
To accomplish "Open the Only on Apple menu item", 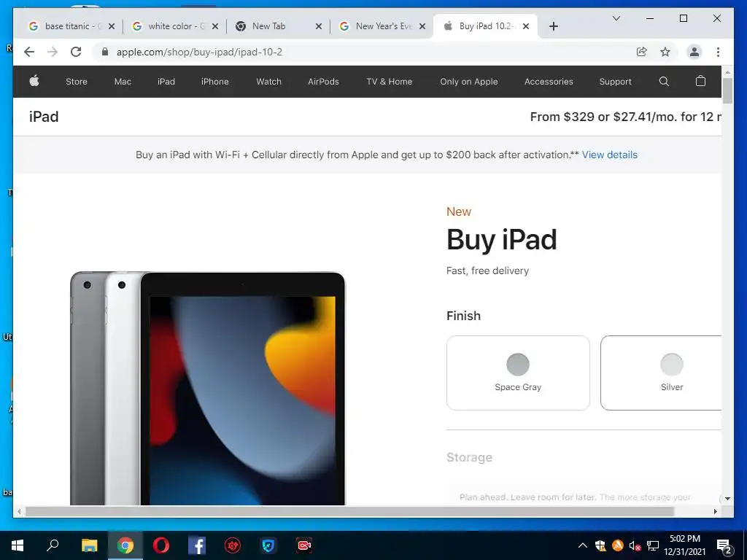I will [469, 82].
